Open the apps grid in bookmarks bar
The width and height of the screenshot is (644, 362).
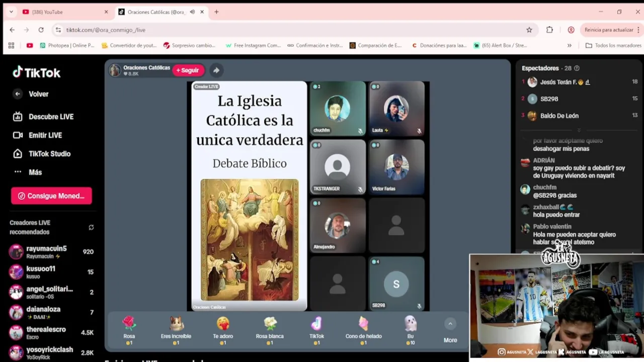pyautogui.click(x=11, y=46)
